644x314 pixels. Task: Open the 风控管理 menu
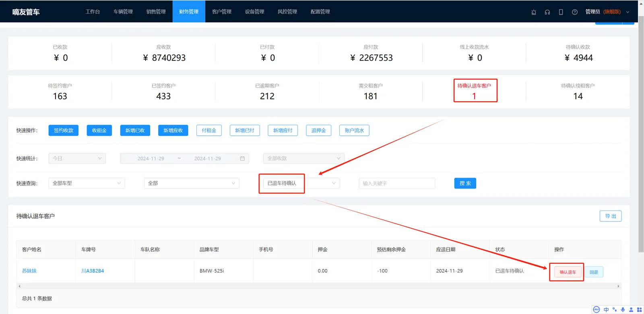[287, 12]
